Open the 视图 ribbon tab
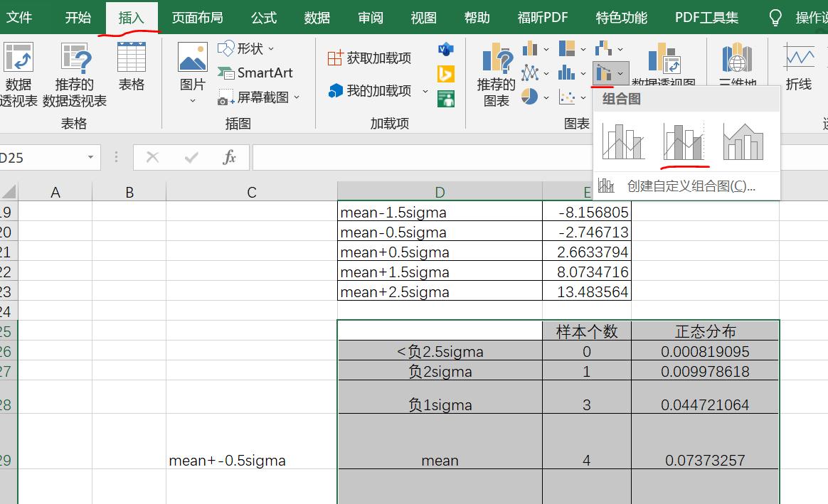Screen dimensions: 828x504 tap(423, 17)
